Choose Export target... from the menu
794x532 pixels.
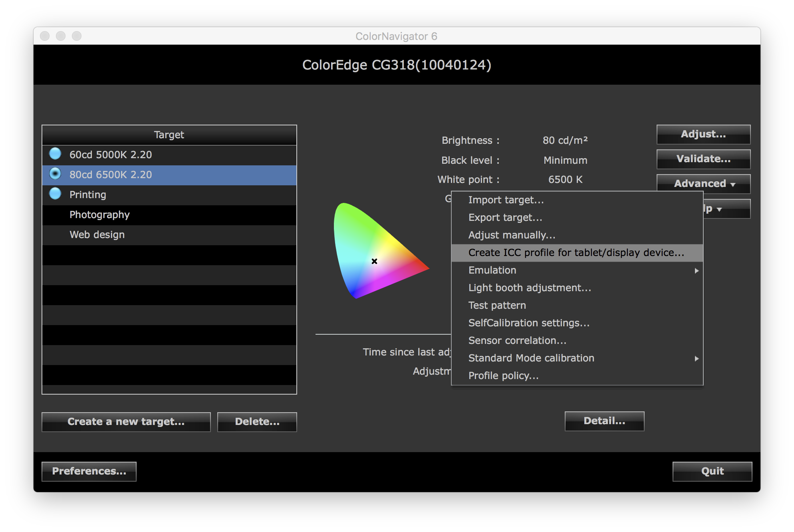point(577,218)
